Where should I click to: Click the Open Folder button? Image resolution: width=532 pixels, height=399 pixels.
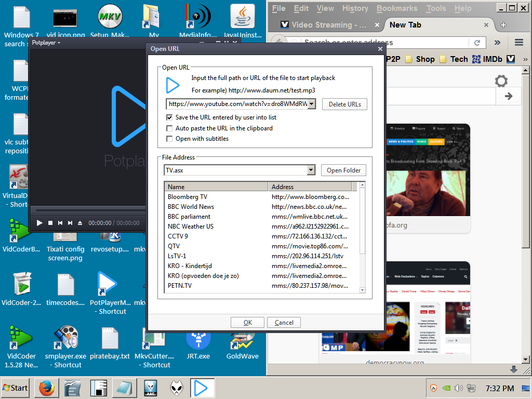(x=343, y=170)
